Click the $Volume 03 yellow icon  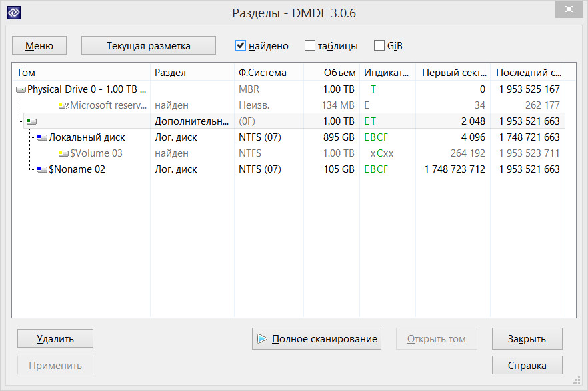(63, 153)
